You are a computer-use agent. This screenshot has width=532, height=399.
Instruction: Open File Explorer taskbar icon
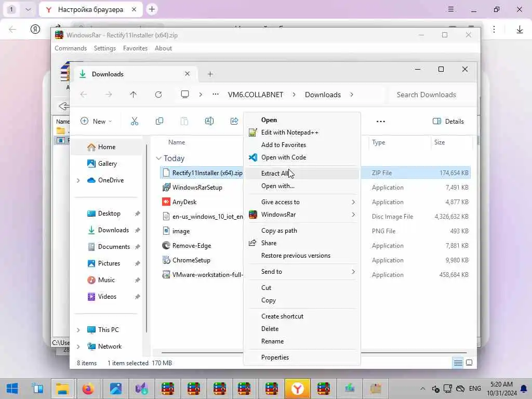[x=62, y=389]
